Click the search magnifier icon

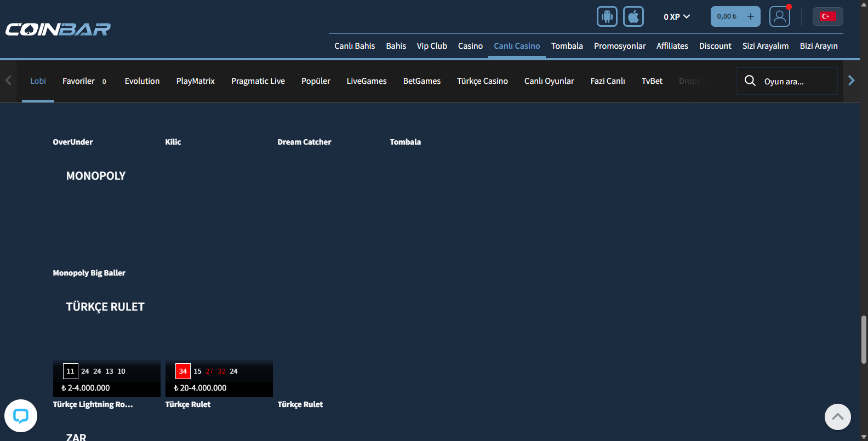coord(750,81)
